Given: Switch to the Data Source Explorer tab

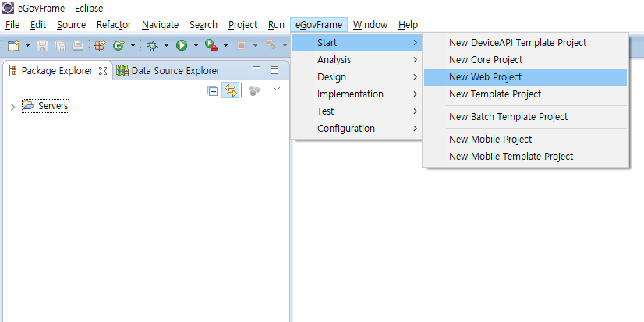Looking at the screenshot, I should [x=174, y=71].
